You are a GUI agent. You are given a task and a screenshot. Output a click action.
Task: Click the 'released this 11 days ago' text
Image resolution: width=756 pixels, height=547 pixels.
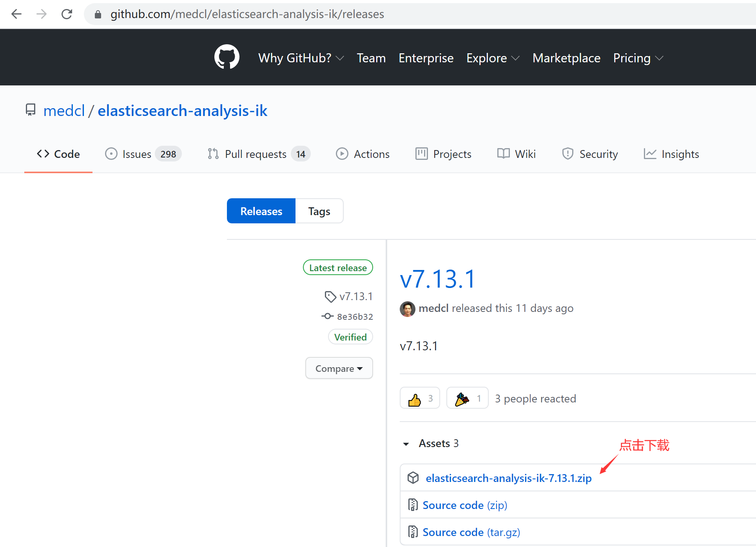point(513,308)
